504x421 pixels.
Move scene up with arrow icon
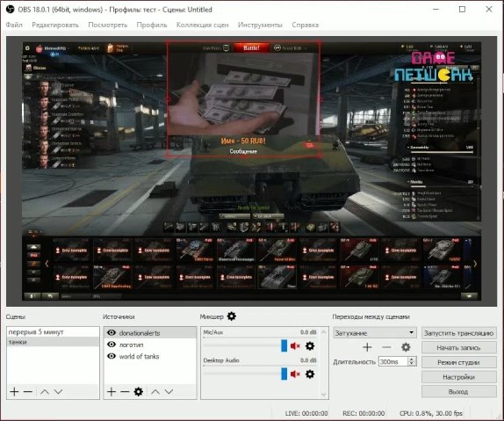pos(45,392)
